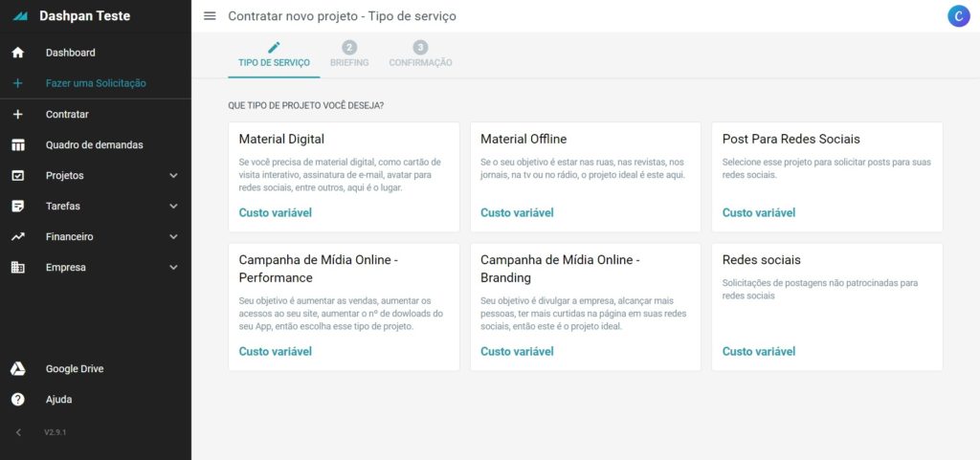Click the heading QUE TIPO DE PROJETO VOCÊ DESEJA?

306,105
